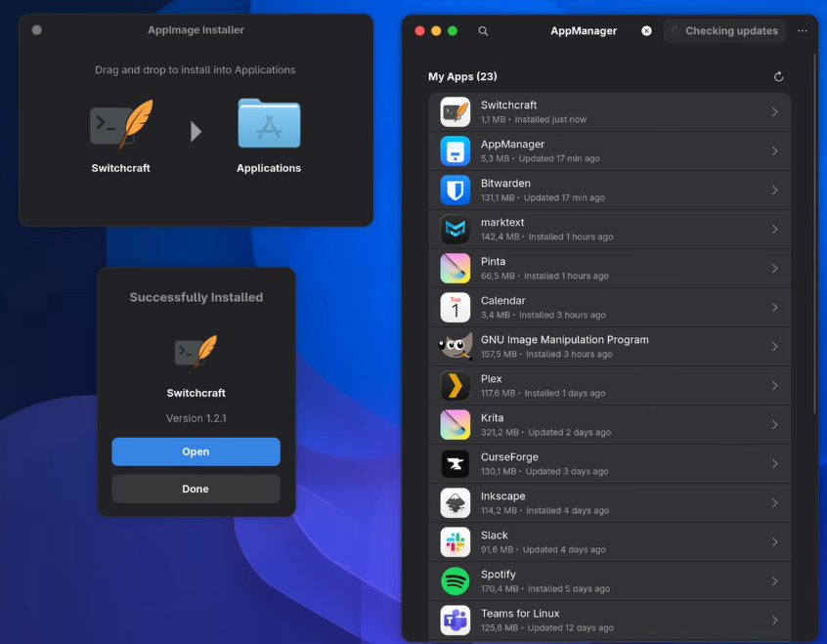Select the Teams for Linux name
This screenshot has width=827, height=644.
[520, 614]
